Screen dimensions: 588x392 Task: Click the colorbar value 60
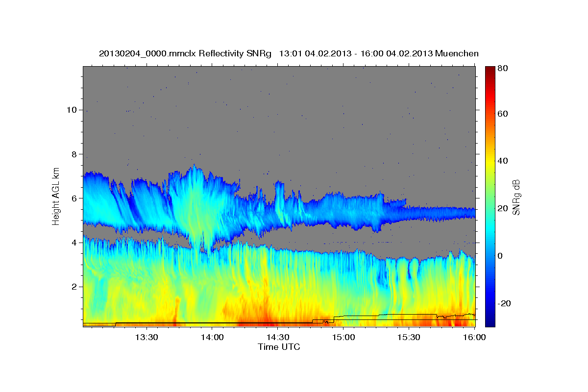(x=502, y=114)
